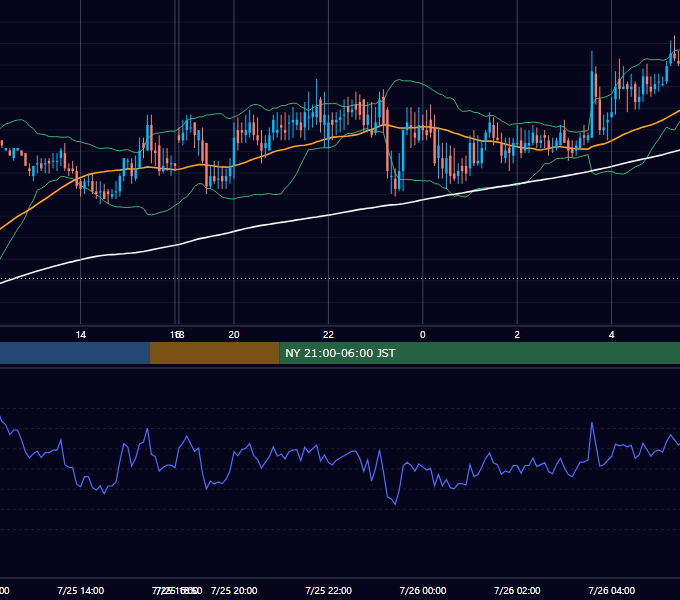Select the blue session band before NY

(75, 353)
